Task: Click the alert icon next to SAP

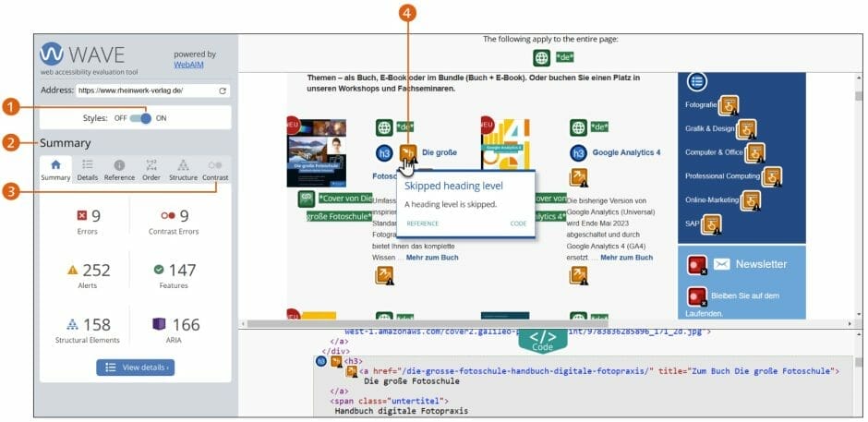Action: click(x=712, y=223)
